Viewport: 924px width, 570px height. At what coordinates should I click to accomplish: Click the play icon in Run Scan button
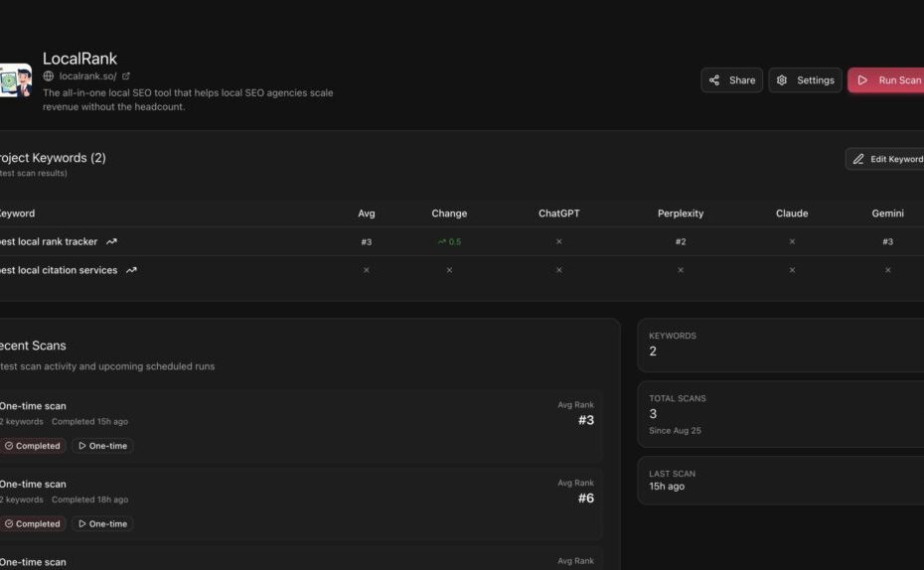[x=862, y=80]
